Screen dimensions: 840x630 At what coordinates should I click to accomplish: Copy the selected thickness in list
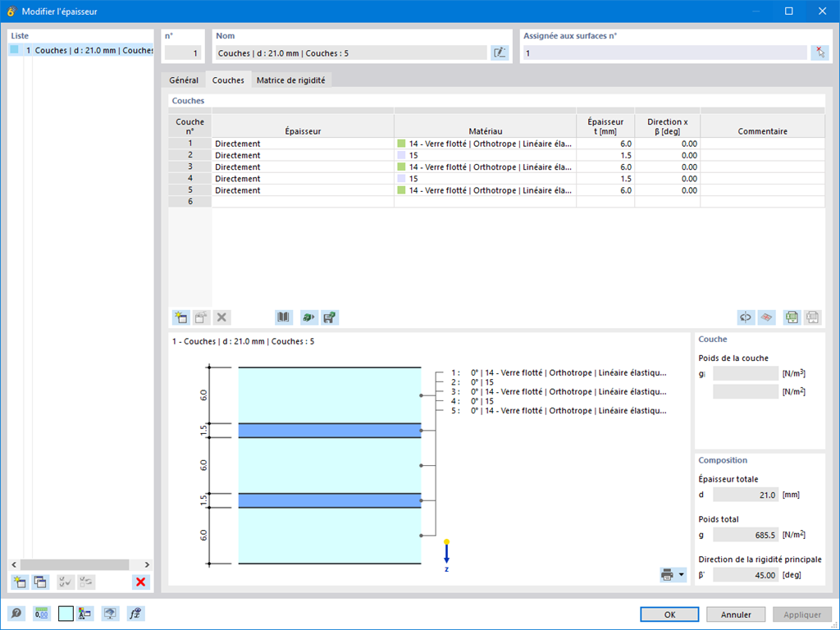tap(40, 582)
